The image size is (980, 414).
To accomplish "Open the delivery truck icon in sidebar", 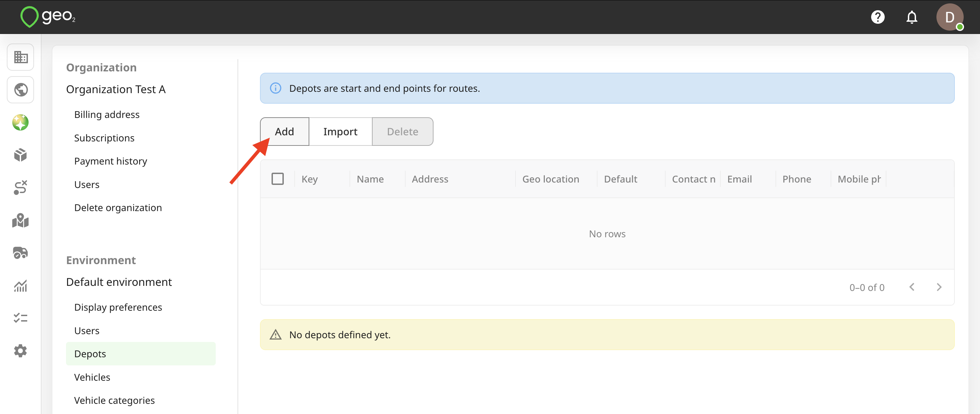I will (x=20, y=253).
